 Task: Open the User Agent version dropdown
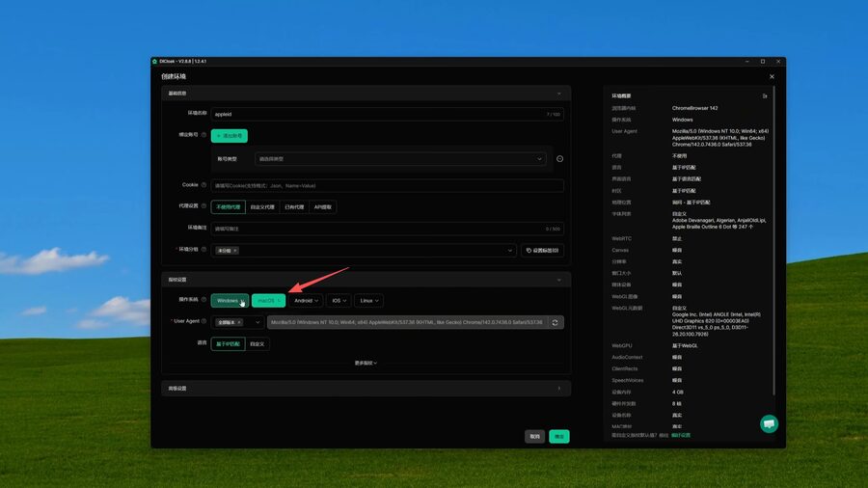coord(237,322)
